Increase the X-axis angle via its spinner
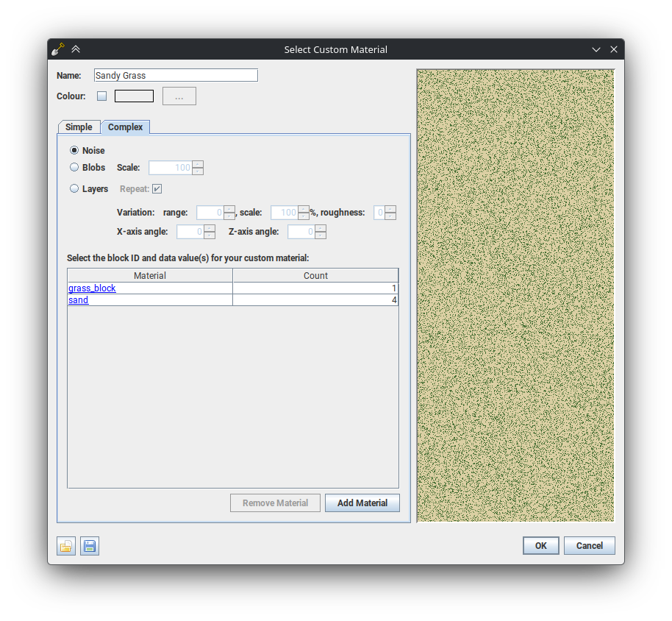 point(211,228)
